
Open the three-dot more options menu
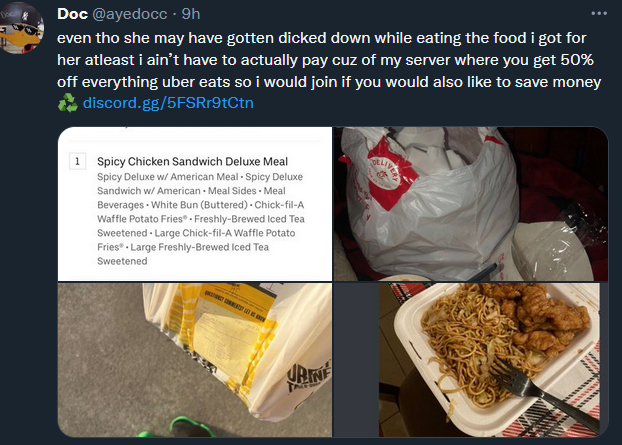coord(599,13)
